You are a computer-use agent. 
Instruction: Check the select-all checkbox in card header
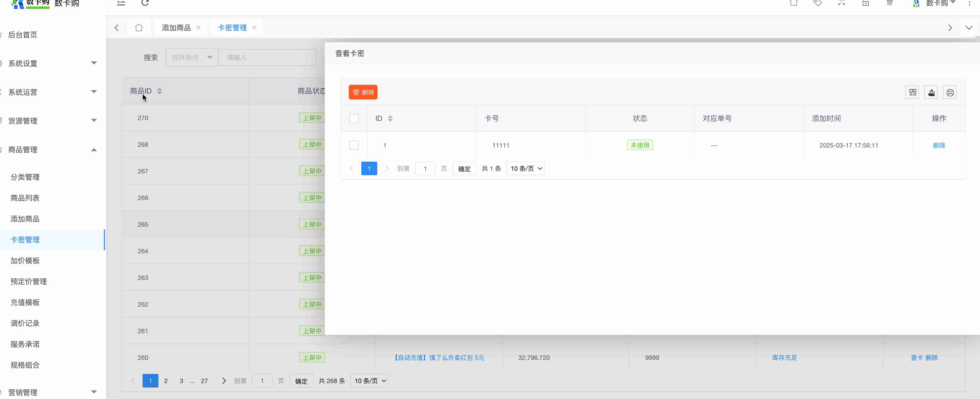(x=354, y=118)
